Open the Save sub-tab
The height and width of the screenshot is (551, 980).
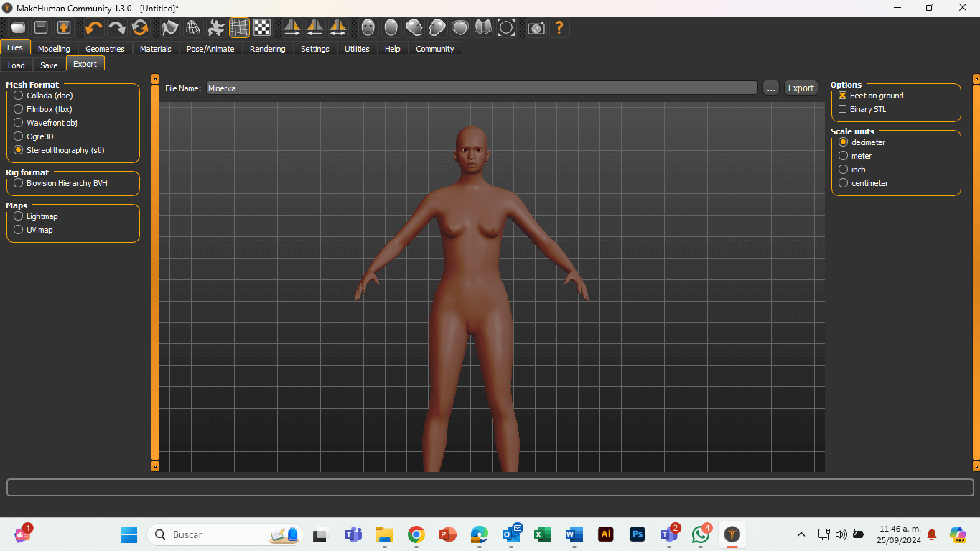point(49,65)
